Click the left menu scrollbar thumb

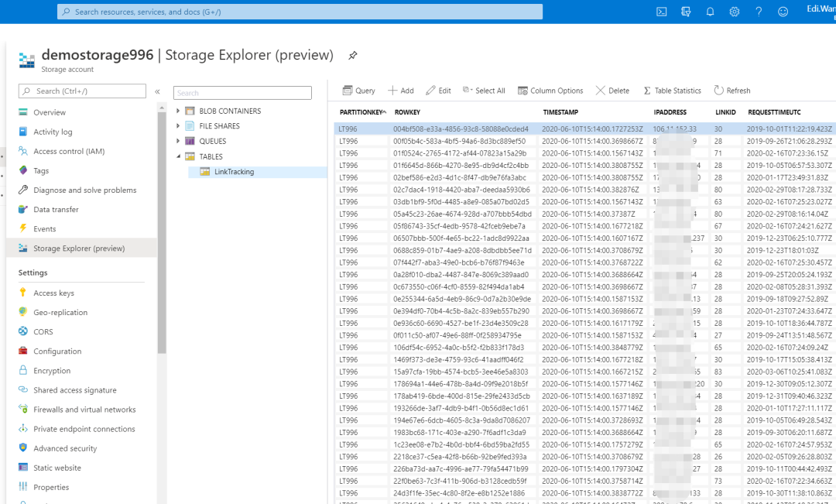162,232
